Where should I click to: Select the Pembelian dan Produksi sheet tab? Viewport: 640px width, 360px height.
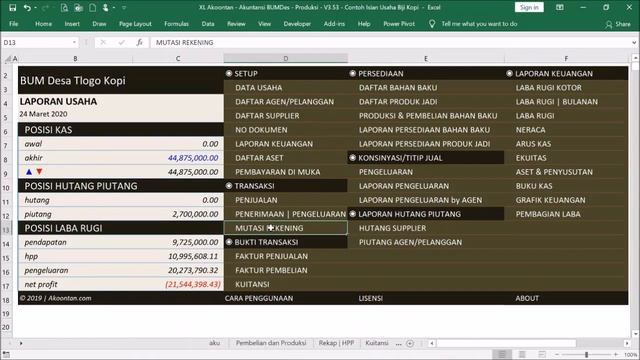271,343
